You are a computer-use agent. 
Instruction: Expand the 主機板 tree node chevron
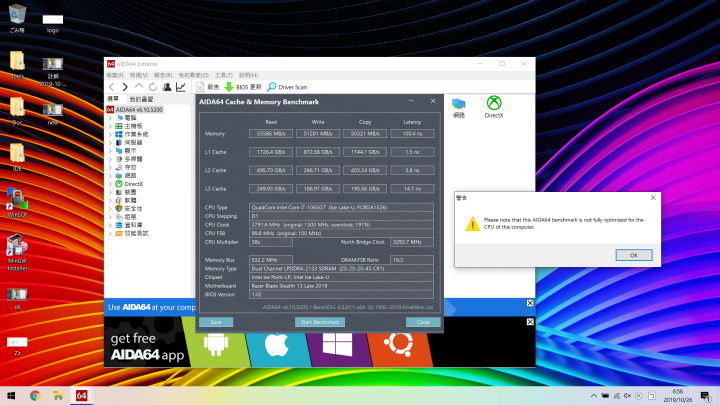[111, 126]
